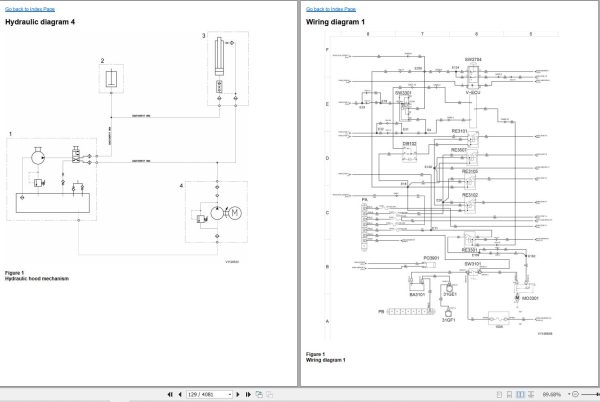Click the BA3101 battery label
Image resolution: width=600 pixels, height=402 pixels.
[x=417, y=295]
